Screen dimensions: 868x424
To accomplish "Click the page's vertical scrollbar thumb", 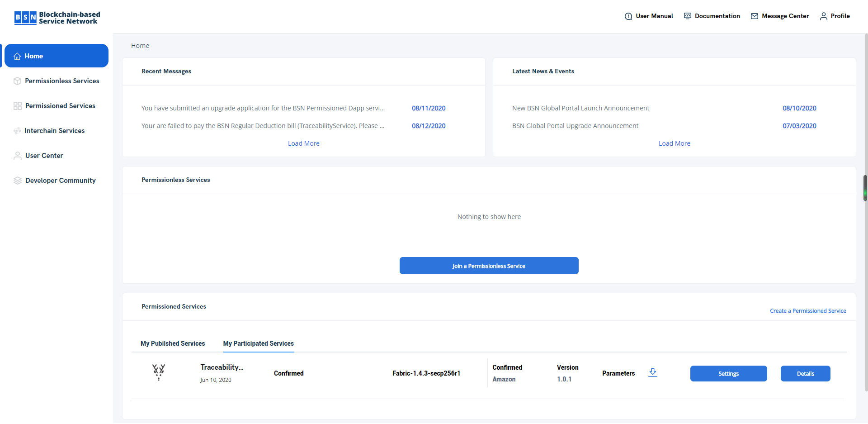I will click(865, 188).
